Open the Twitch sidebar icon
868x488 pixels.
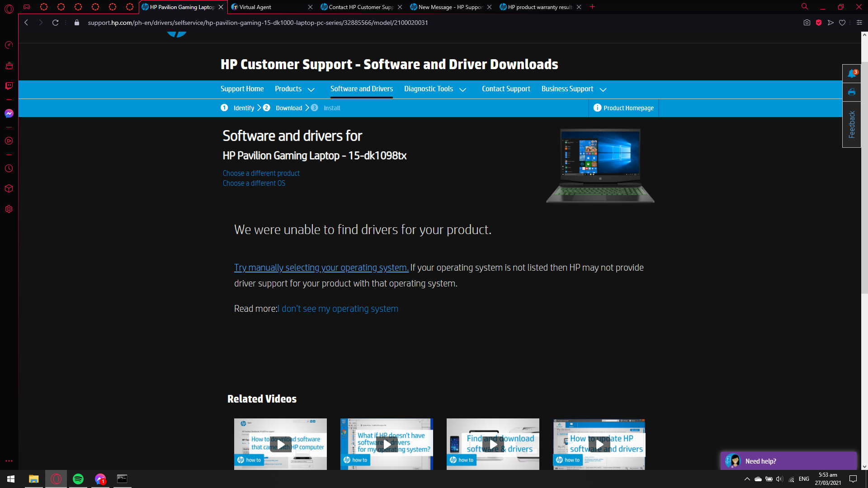9,86
